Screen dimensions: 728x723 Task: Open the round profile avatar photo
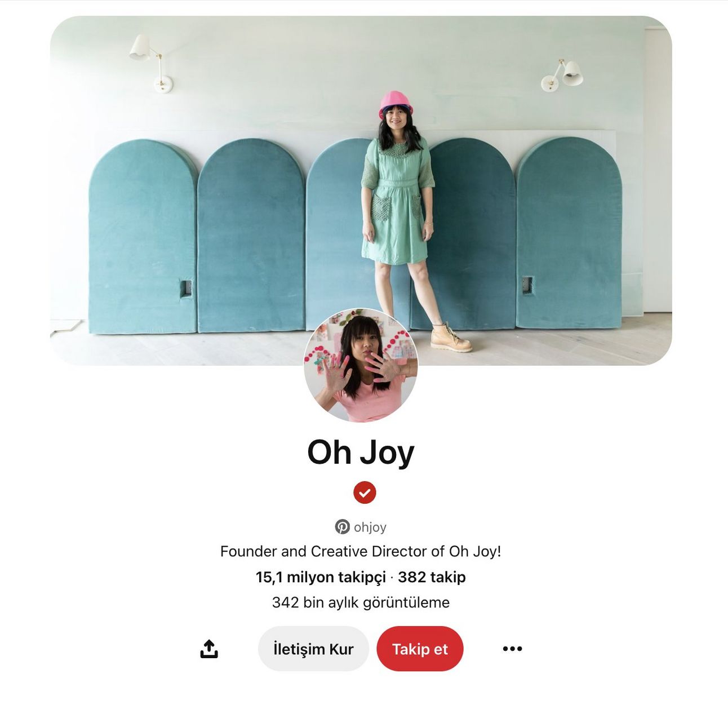coord(361,365)
